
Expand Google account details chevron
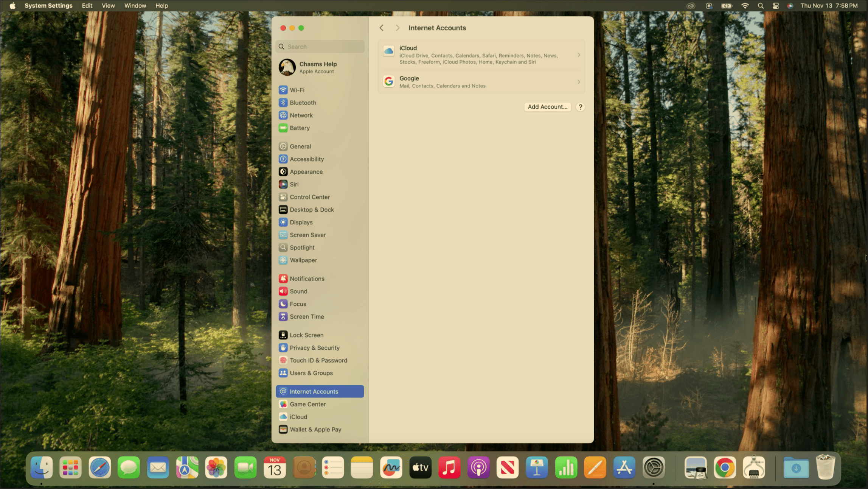point(579,82)
